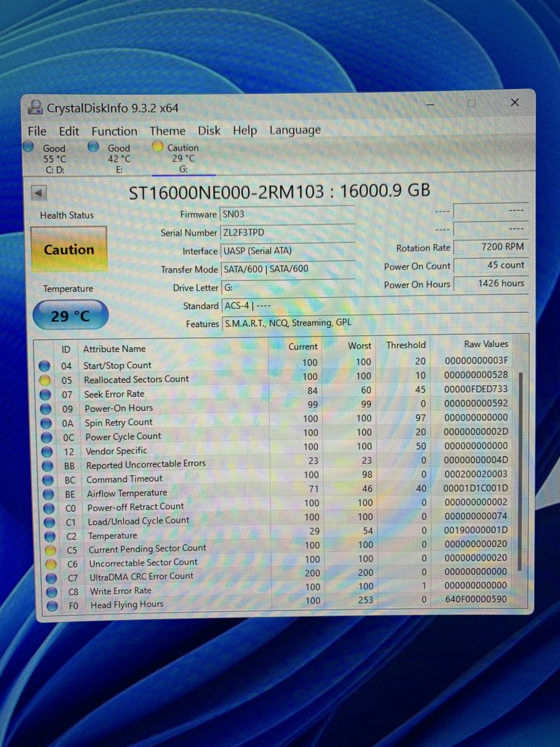The width and height of the screenshot is (560, 747).
Task: Click the Features field S.M.A.R.T., NCQ
Action: click(x=375, y=323)
